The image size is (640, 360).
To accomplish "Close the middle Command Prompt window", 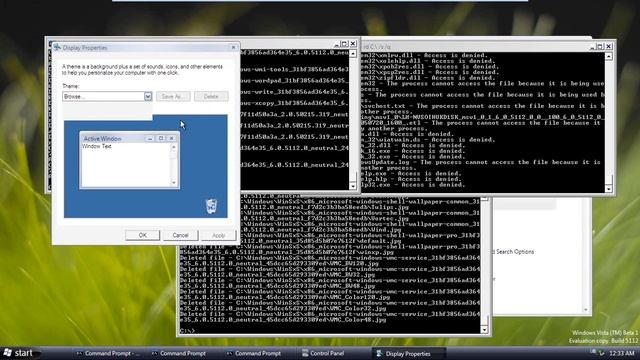I will (353, 43).
